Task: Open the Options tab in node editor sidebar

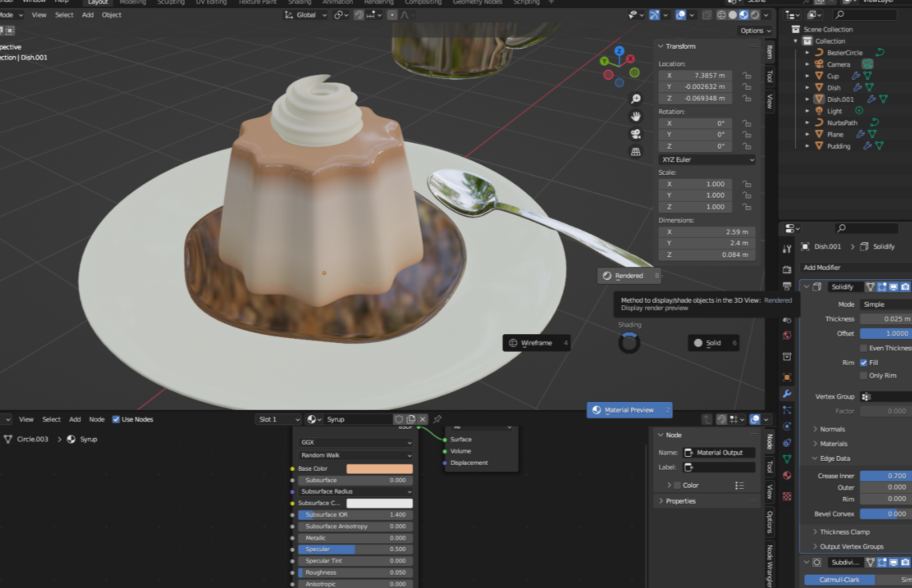Action: (769, 522)
